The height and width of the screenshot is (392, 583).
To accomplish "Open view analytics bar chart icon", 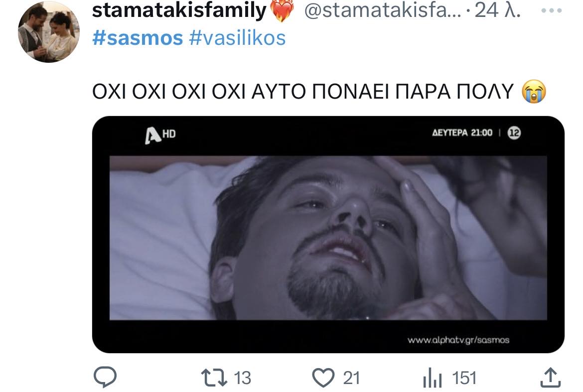I will click(x=433, y=379).
